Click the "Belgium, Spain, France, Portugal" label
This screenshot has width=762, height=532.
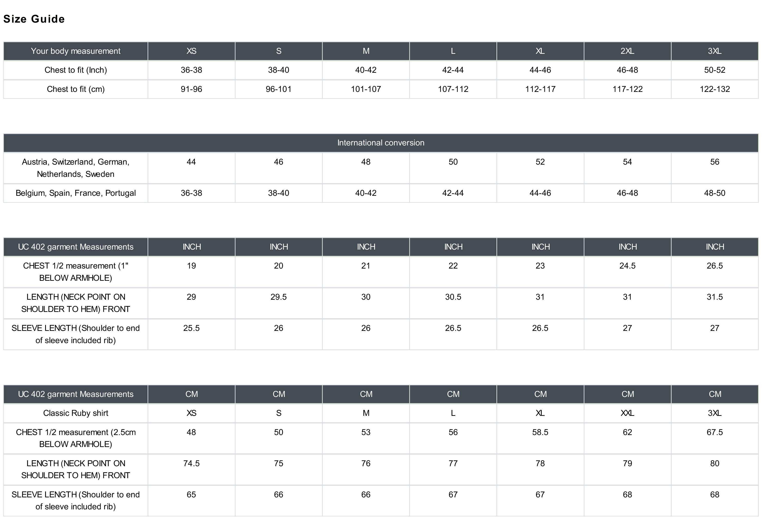click(x=76, y=193)
